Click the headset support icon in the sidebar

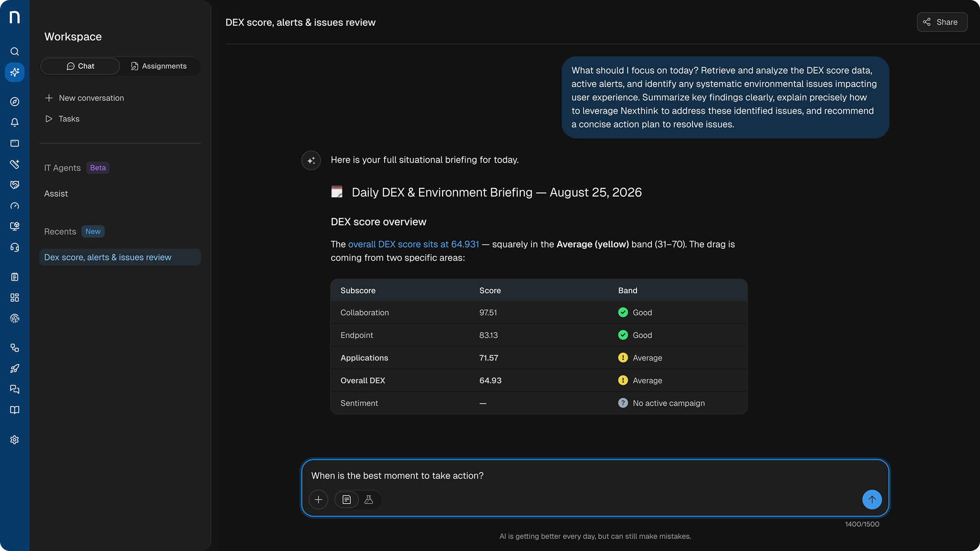point(14,247)
